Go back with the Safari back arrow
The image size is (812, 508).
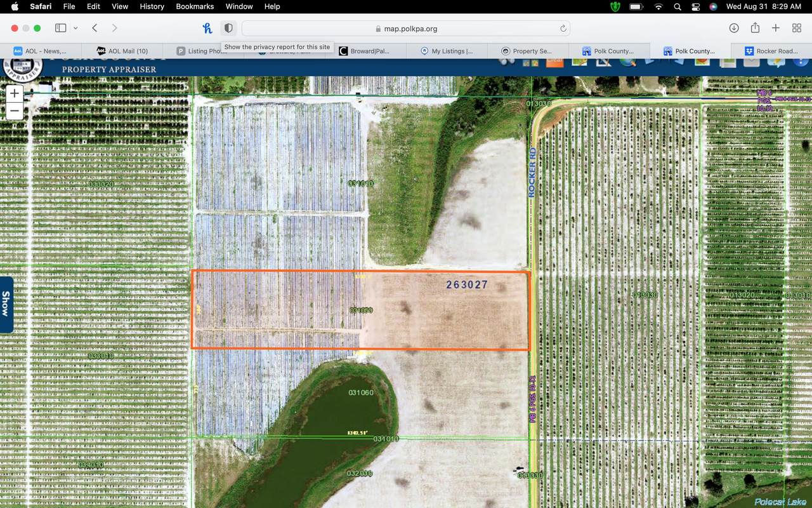pyautogui.click(x=95, y=28)
